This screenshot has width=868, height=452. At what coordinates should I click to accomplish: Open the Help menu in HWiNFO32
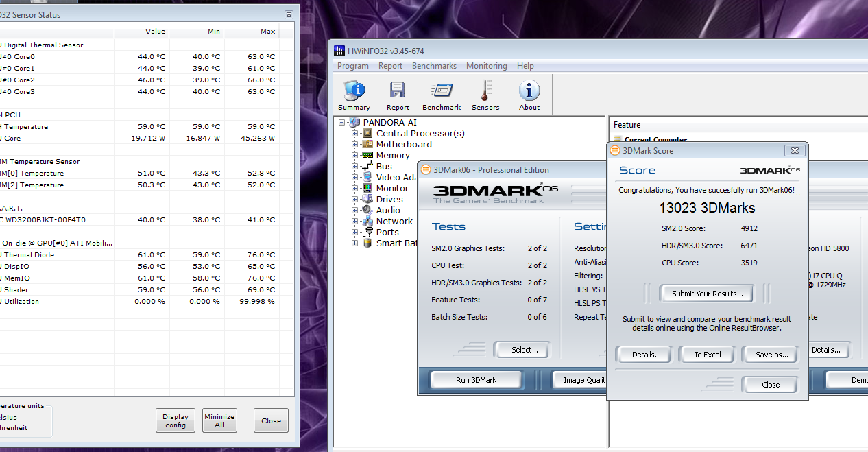pyautogui.click(x=525, y=66)
